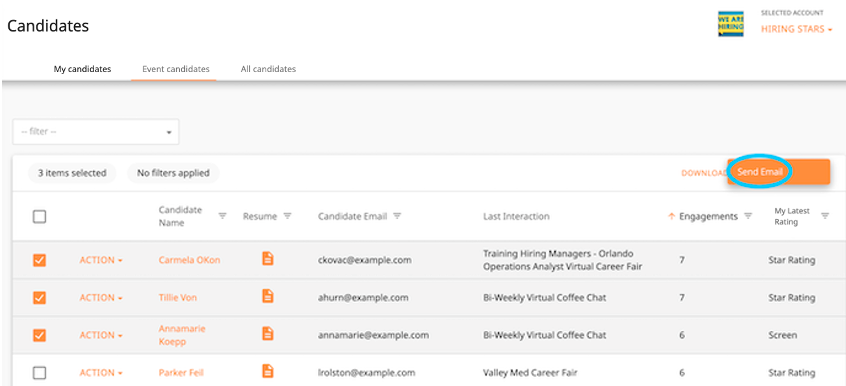Open the Resume column filter icon
The image size is (846, 386).
tap(288, 216)
